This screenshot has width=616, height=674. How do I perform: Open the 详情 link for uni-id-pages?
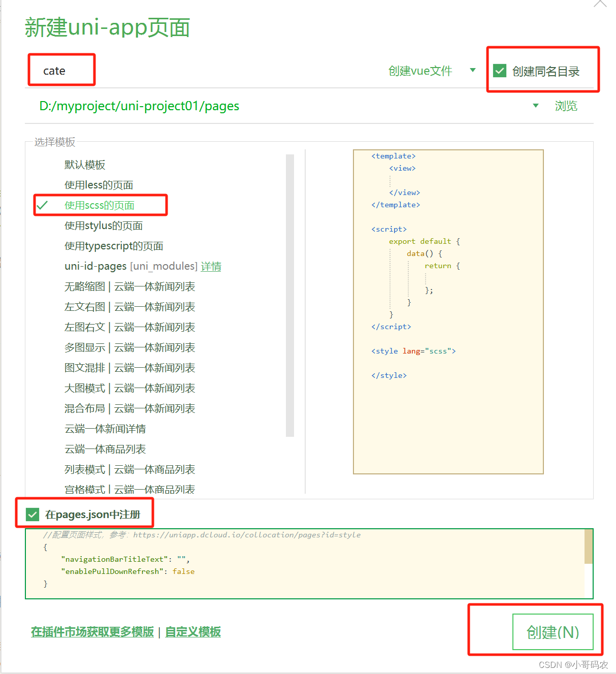point(211,266)
